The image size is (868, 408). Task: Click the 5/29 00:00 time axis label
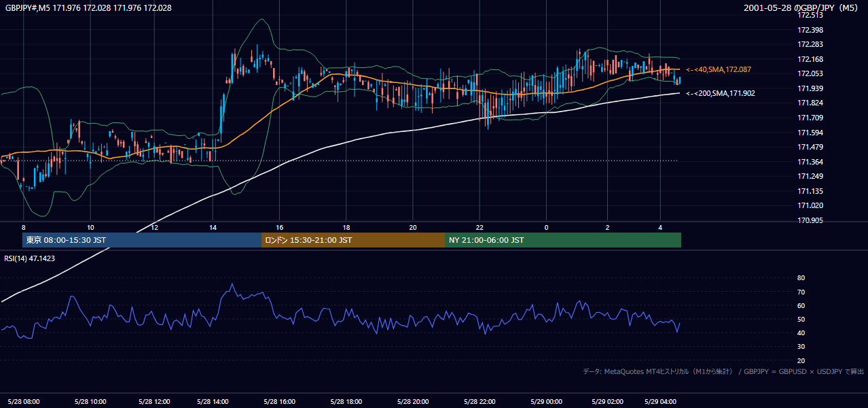pyautogui.click(x=545, y=401)
